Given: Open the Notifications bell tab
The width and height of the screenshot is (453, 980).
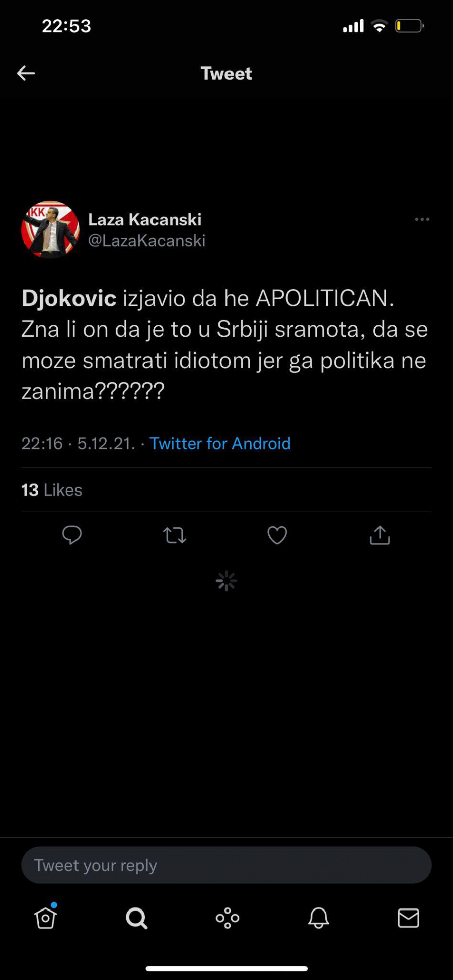Looking at the screenshot, I should (318, 918).
